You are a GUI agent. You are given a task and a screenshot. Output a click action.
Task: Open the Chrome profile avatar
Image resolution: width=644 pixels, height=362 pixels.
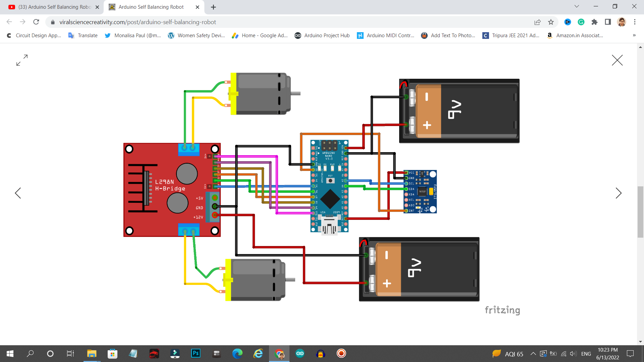[x=622, y=22]
